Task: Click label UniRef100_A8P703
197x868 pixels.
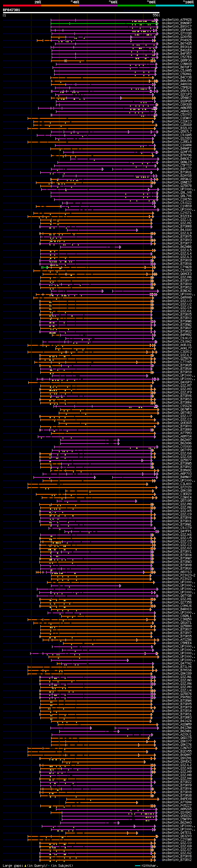Action: [177, 474]
